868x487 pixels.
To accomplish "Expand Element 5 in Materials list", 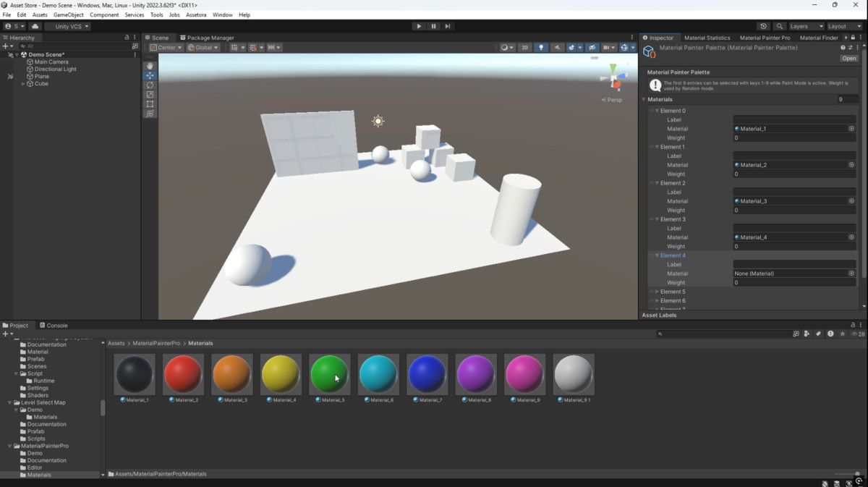I will pos(658,292).
